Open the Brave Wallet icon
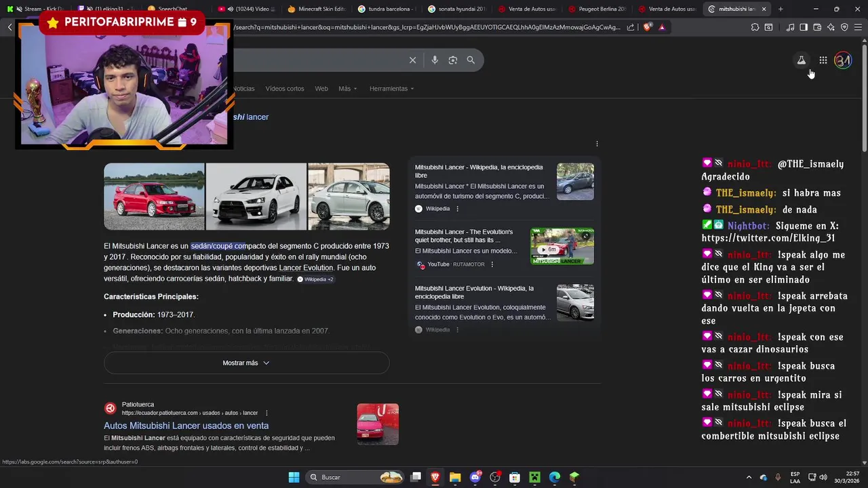The image size is (868, 488). click(817, 27)
